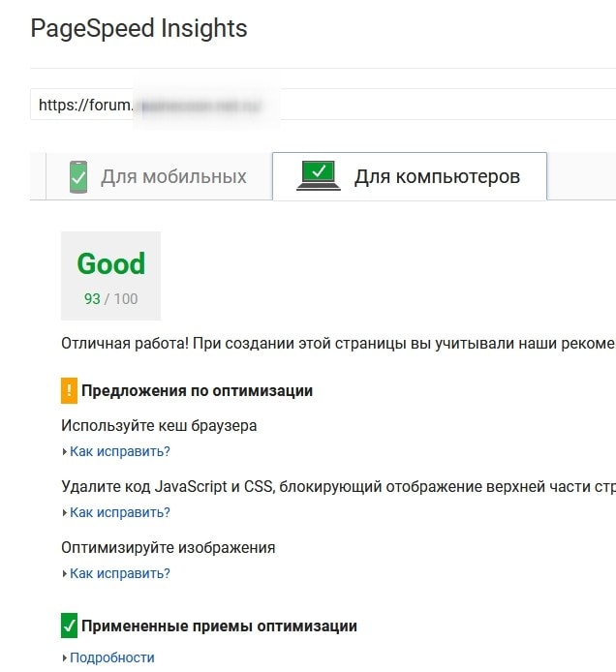Select the Для компьютеров tab

pos(410,176)
